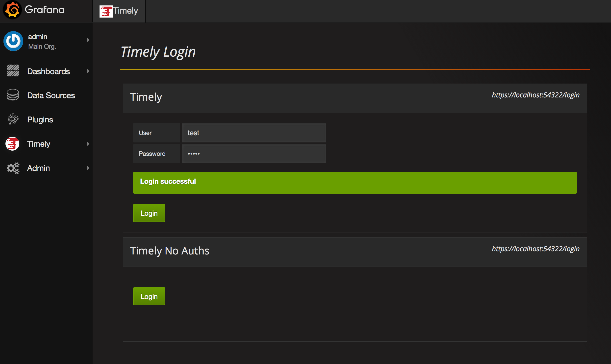The height and width of the screenshot is (364, 611).
Task: Click the Grafana logo icon
Action: coord(12,10)
